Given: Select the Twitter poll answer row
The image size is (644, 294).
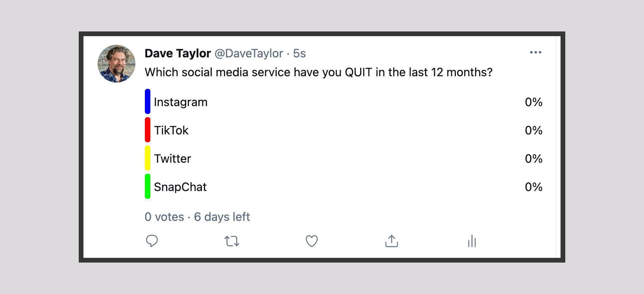Looking at the screenshot, I should click(276, 158).
